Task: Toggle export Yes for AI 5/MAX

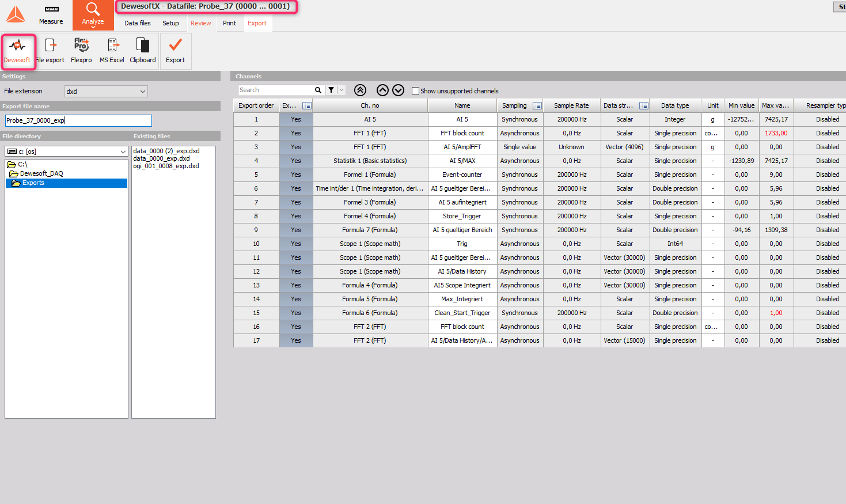Action: click(x=296, y=161)
